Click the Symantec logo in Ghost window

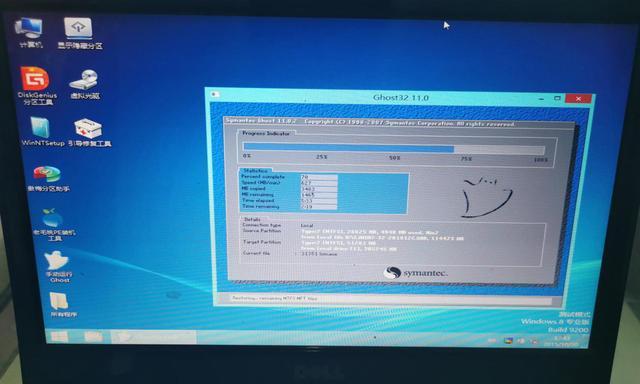(x=415, y=273)
